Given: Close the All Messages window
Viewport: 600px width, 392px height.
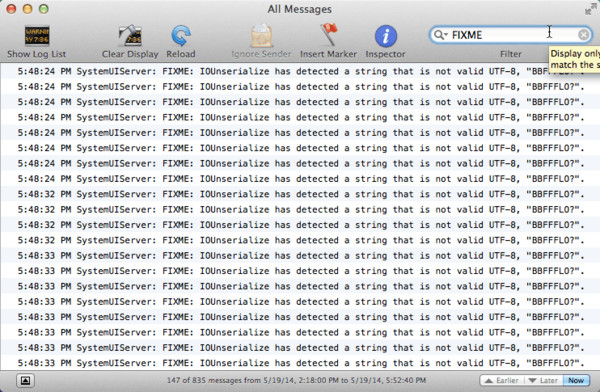Looking at the screenshot, I should point(11,8).
